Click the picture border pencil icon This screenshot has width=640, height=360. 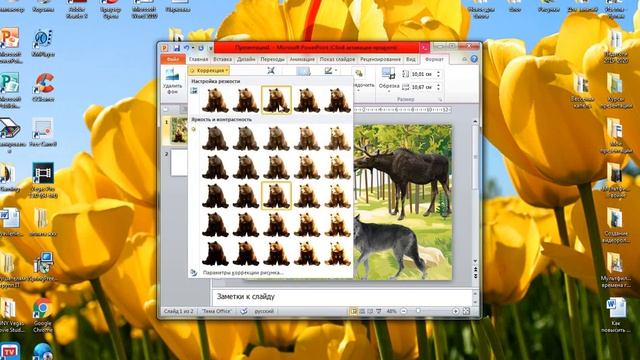(328, 71)
